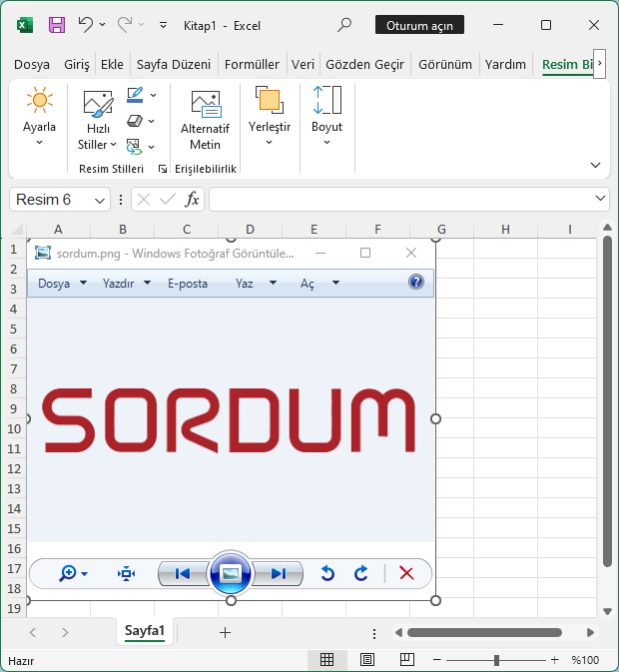619x672 pixels.
Task: Undo the last action
Action: click(86, 25)
